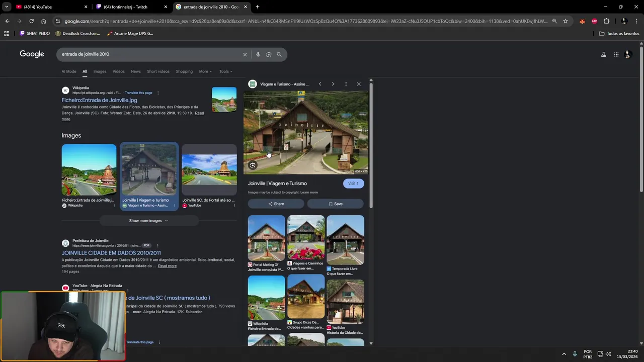The width and height of the screenshot is (644, 362).
Task: Open the ABP extension icon
Action: [x=594, y=21]
